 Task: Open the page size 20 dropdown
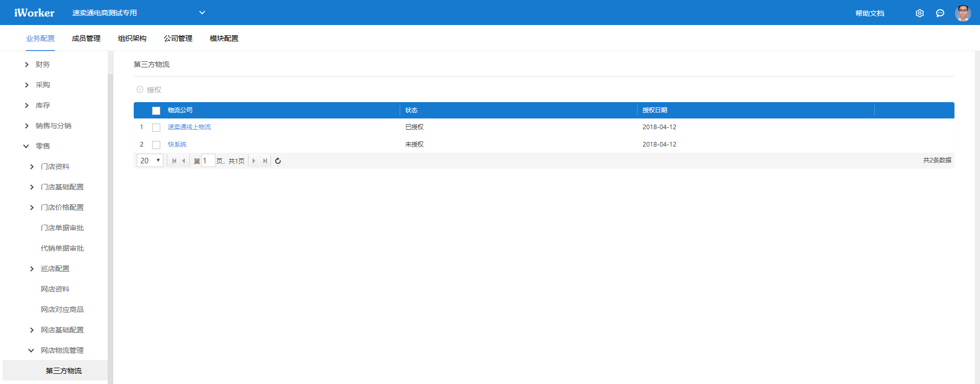150,160
